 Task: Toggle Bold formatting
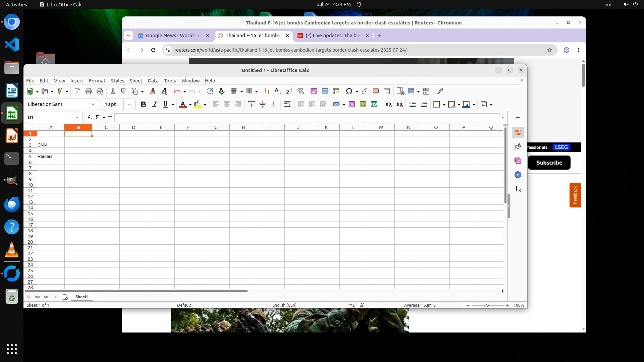coord(144,105)
